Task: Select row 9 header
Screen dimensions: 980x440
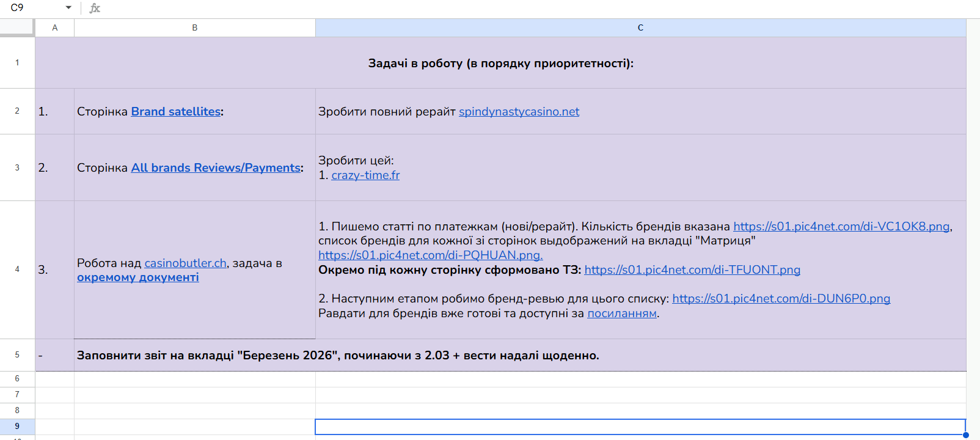Action: [17, 427]
